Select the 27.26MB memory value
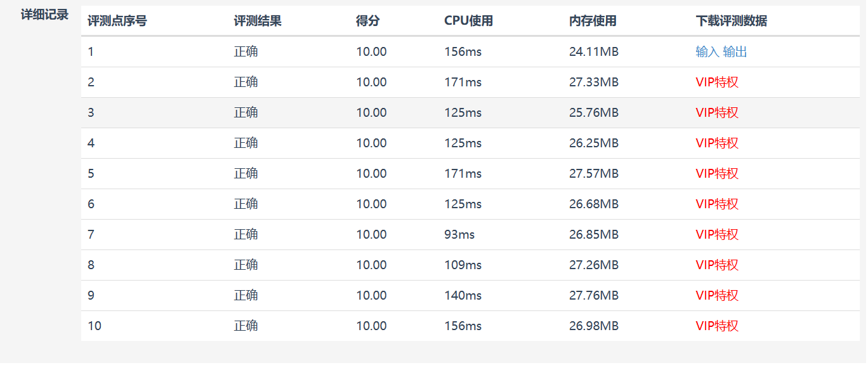The image size is (868, 372). pyautogui.click(x=594, y=265)
